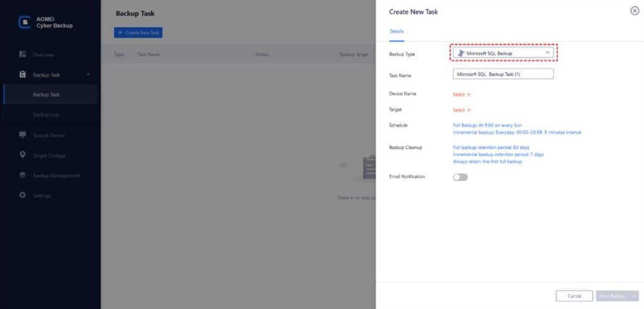Open Incremental backup retention period 7 days link
This screenshot has width=644, height=309.
(498, 155)
